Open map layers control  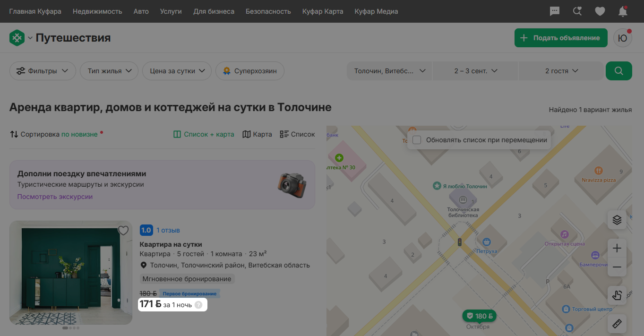pos(617,220)
